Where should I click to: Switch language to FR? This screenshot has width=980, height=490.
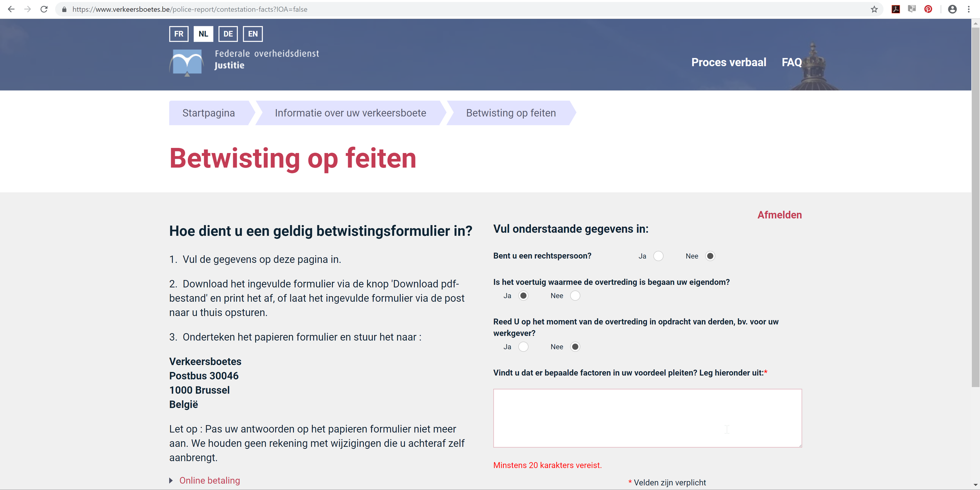coord(179,34)
